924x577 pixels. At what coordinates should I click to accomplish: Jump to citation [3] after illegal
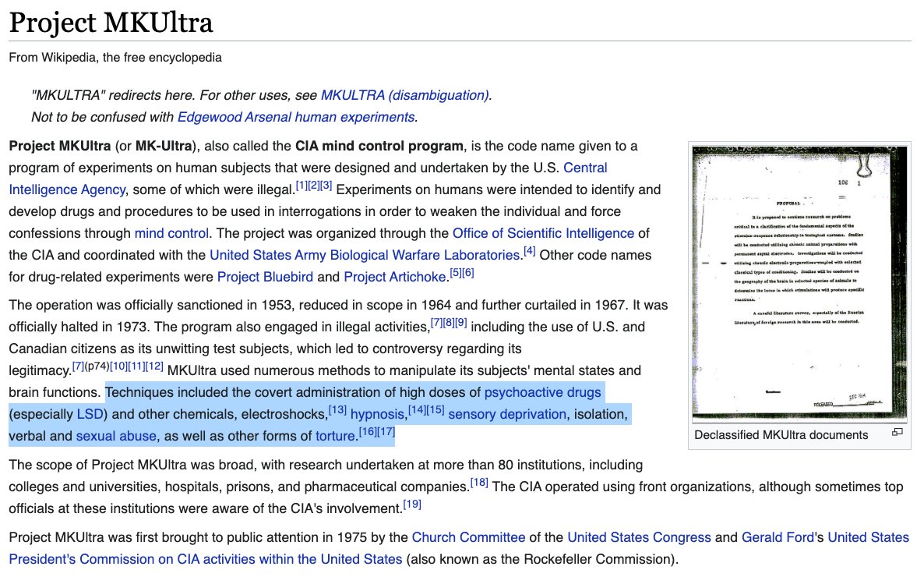point(326,186)
